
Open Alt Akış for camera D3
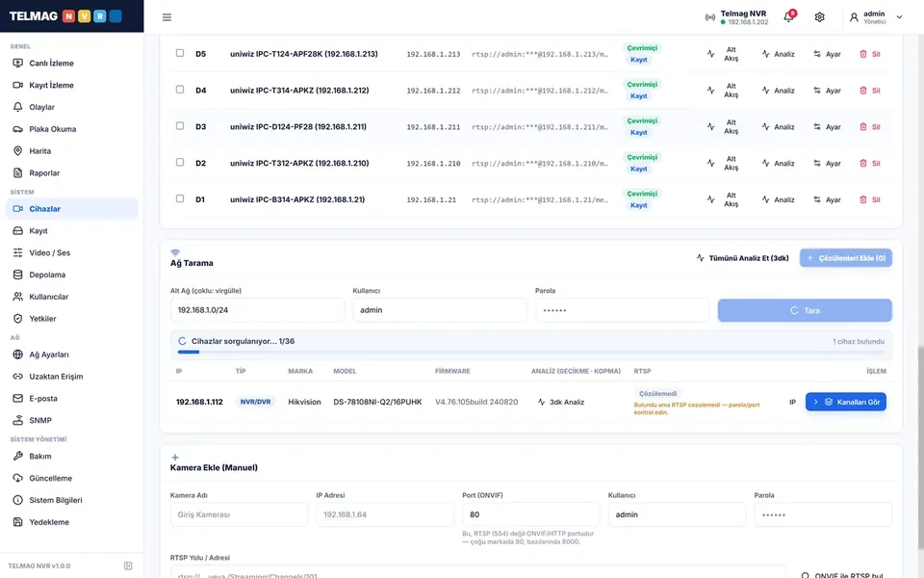[723, 127]
